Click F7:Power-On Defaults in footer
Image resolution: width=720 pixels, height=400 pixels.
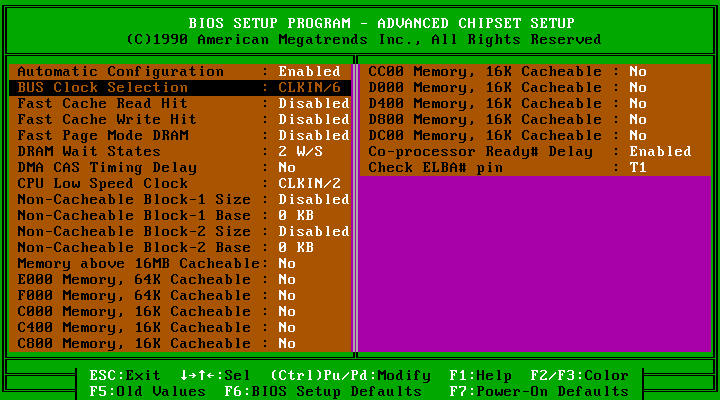click(x=537, y=392)
